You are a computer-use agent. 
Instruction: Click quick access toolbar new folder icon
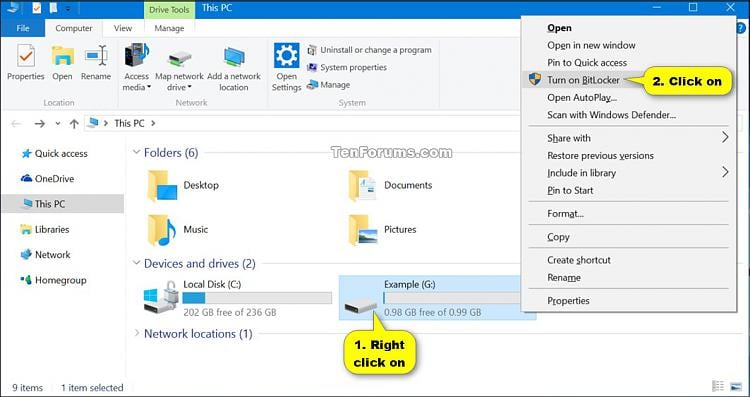click(x=53, y=8)
